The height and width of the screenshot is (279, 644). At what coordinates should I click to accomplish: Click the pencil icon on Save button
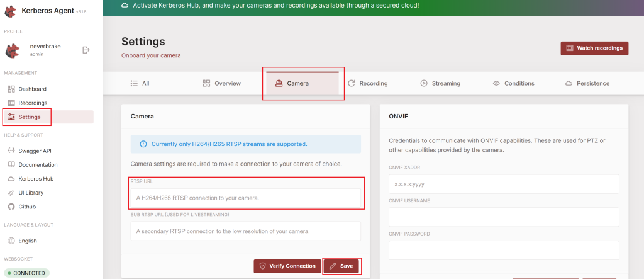[333, 266]
